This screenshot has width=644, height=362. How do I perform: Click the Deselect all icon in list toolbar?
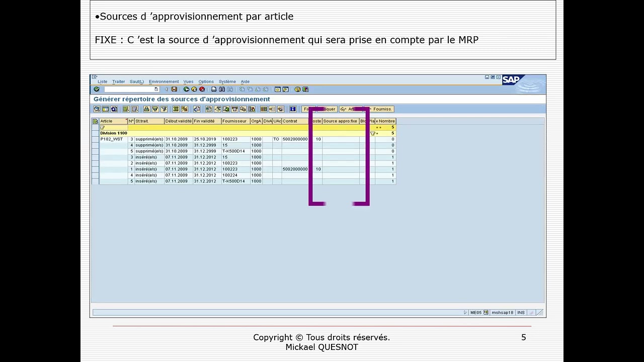(x=135, y=109)
